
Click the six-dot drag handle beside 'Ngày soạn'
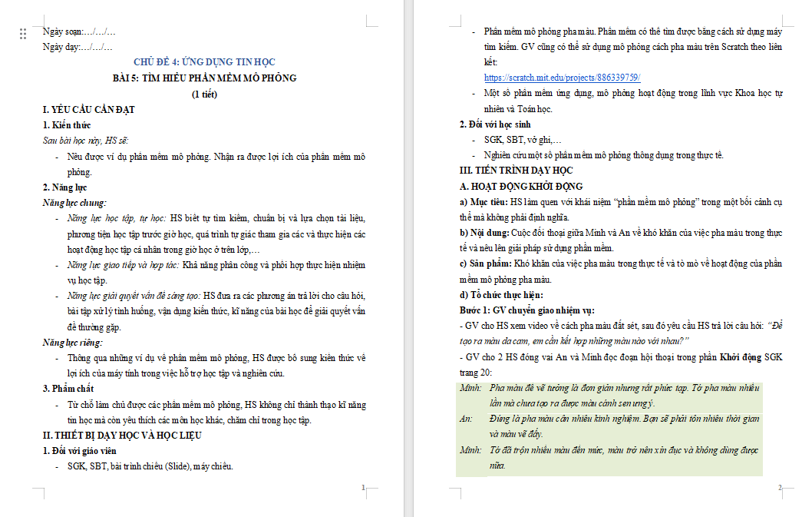[x=23, y=34]
